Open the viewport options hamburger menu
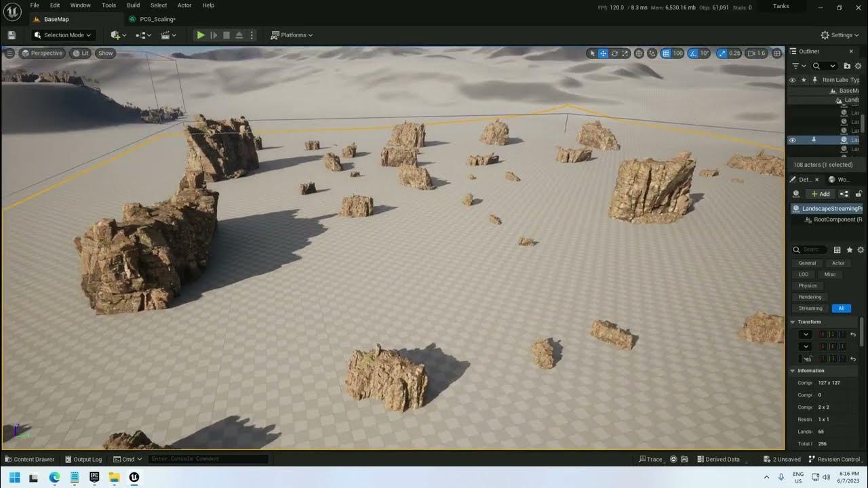 click(9, 53)
